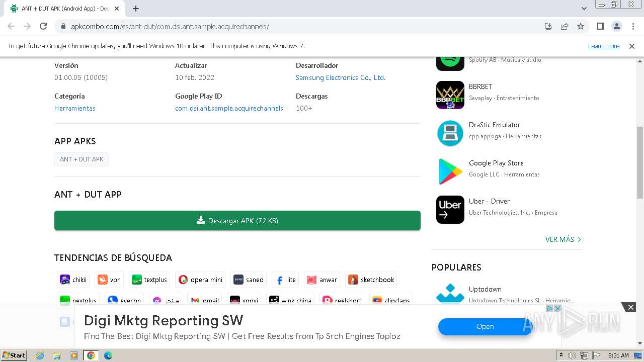
Task: Open the BBRBET app icon
Action: coord(450,95)
